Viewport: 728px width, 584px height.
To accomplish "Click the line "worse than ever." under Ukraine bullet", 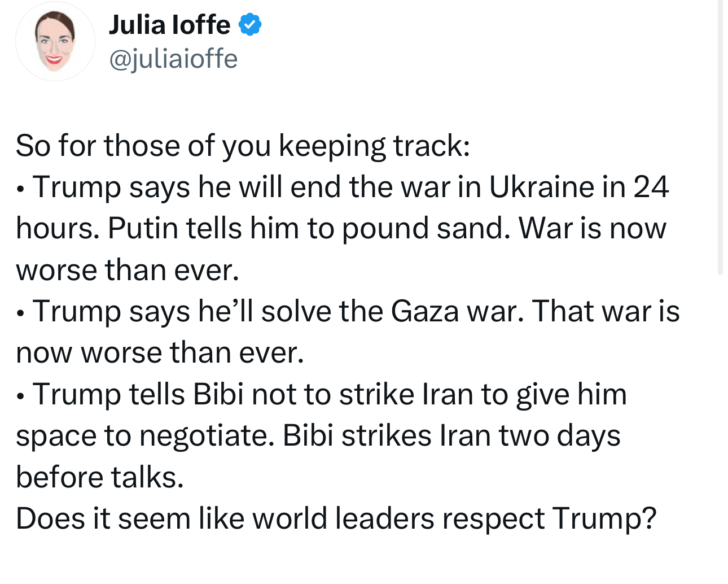I will [x=128, y=270].
